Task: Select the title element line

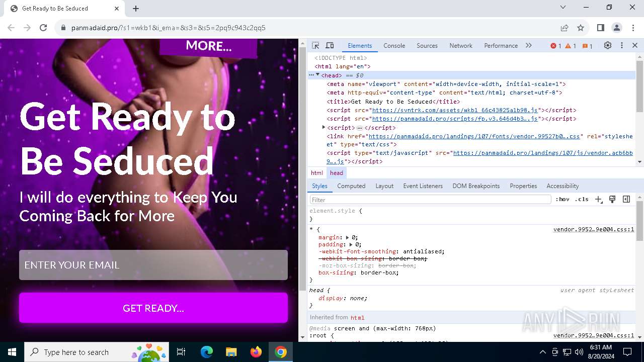Action: click(393, 102)
